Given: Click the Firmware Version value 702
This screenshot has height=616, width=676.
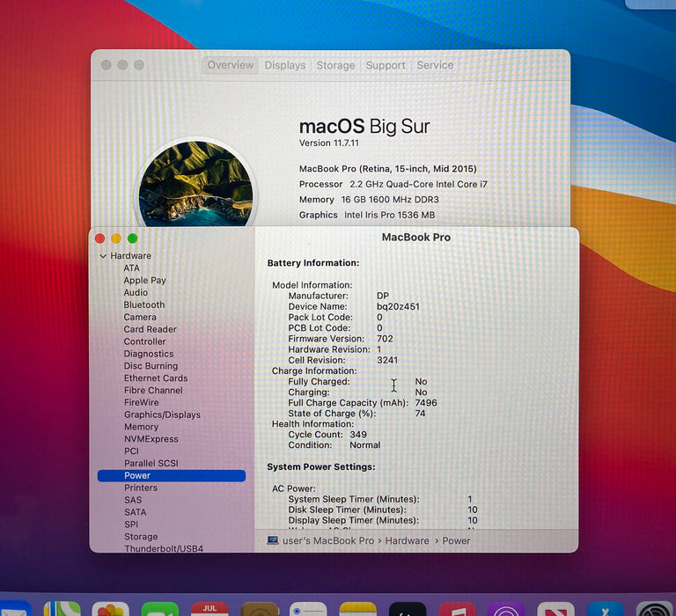Looking at the screenshot, I should pyautogui.click(x=385, y=339).
